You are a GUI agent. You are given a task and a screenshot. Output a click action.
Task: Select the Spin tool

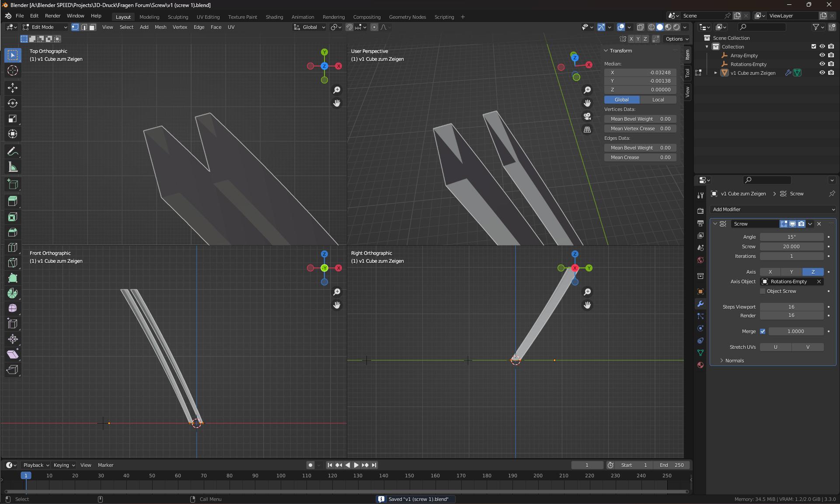coord(13,293)
